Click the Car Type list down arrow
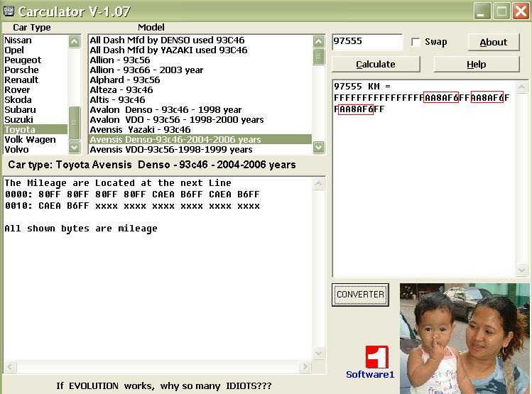 [75, 147]
